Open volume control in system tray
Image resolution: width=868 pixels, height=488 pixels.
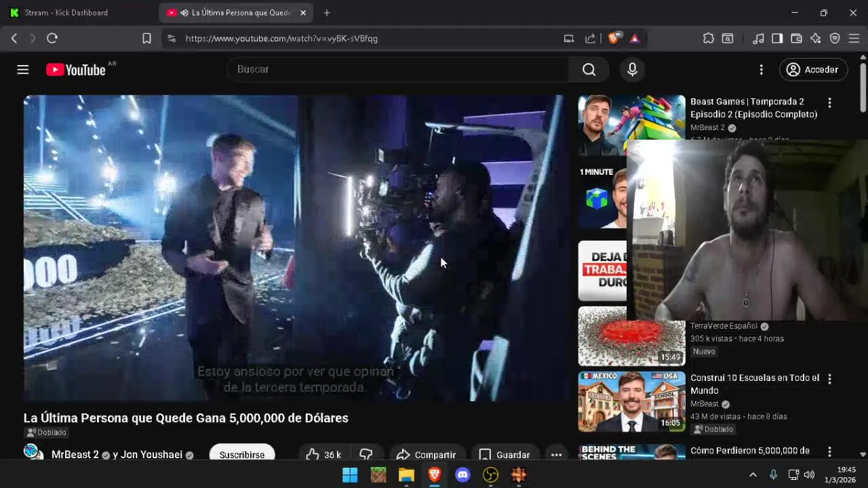click(x=809, y=475)
